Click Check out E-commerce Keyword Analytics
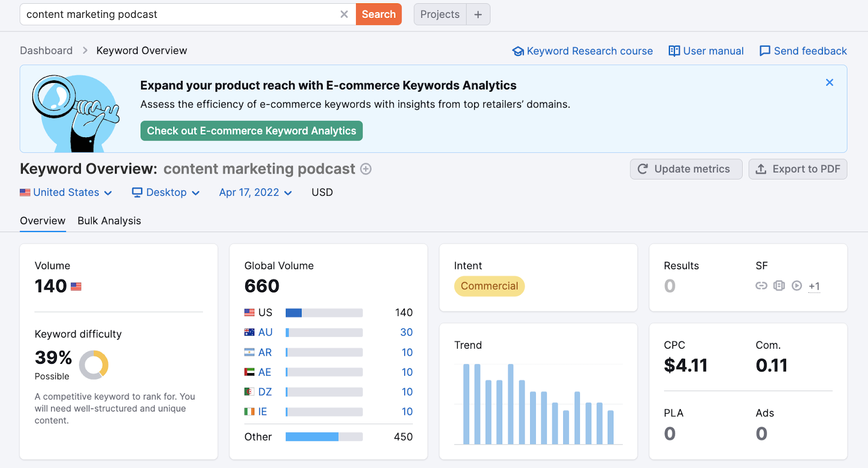 pos(251,131)
